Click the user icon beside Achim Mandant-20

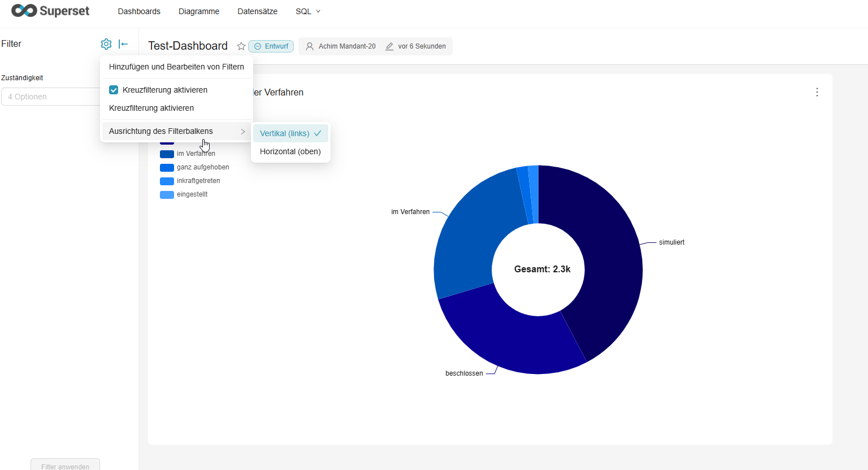click(310, 46)
